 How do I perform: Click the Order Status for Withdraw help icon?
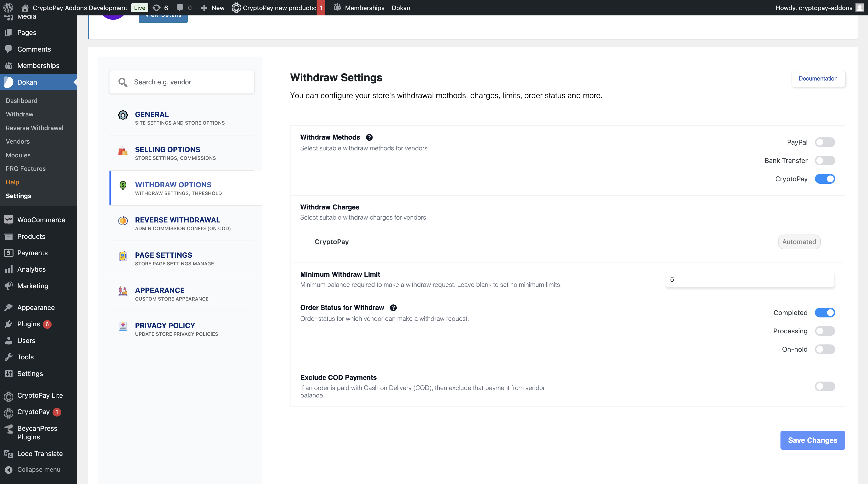[393, 308]
